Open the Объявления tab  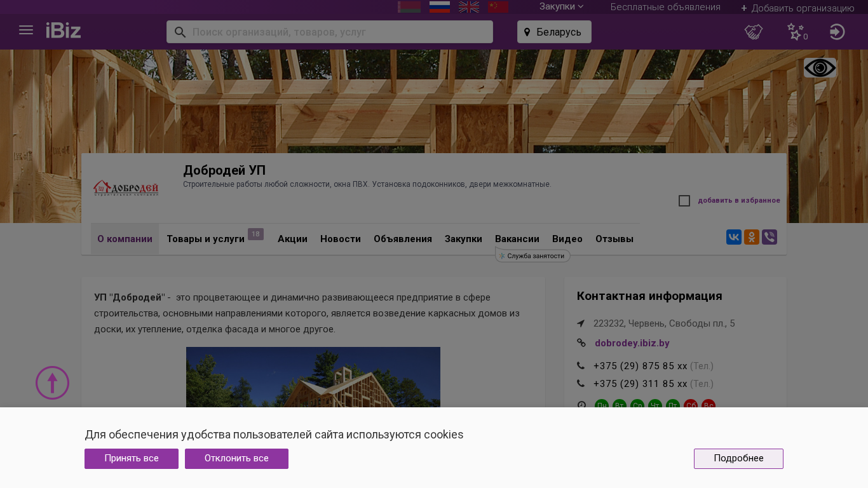click(403, 239)
